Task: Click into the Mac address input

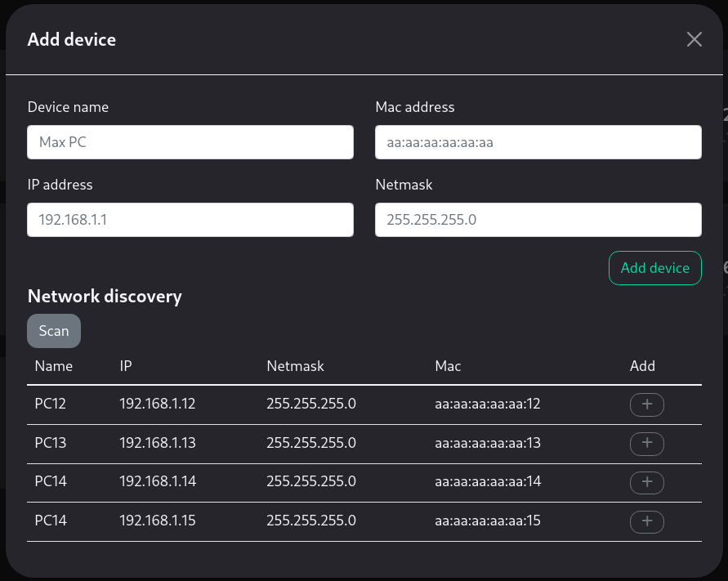Action: coord(538,142)
